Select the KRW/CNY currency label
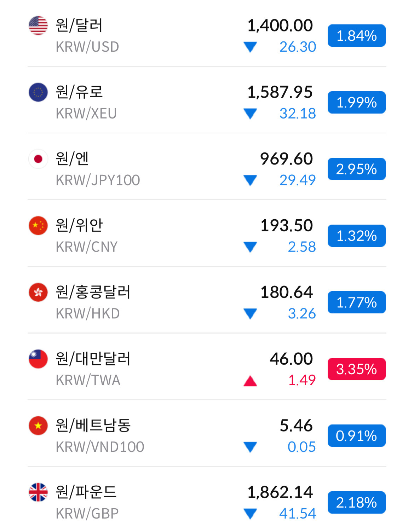414x532 pixels. pyautogui.click(x=87, y=247)
